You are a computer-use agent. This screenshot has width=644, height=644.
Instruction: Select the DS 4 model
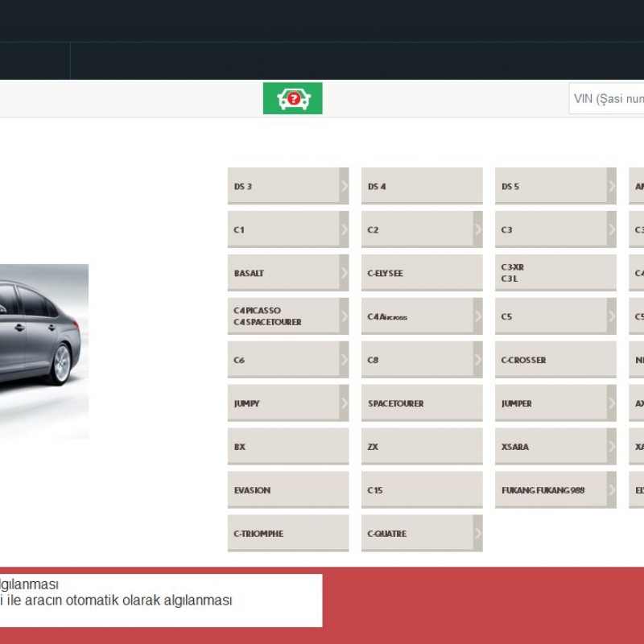[x=415, y=185]
